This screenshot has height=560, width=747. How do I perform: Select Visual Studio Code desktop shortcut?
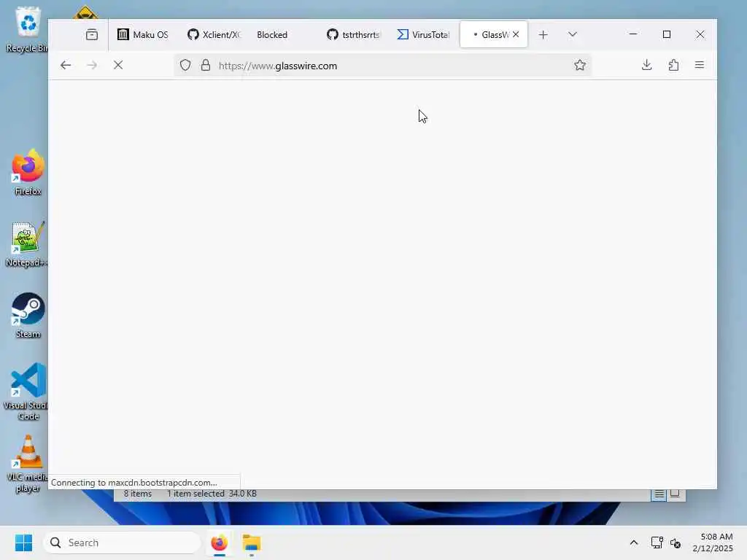coord(28,392)
